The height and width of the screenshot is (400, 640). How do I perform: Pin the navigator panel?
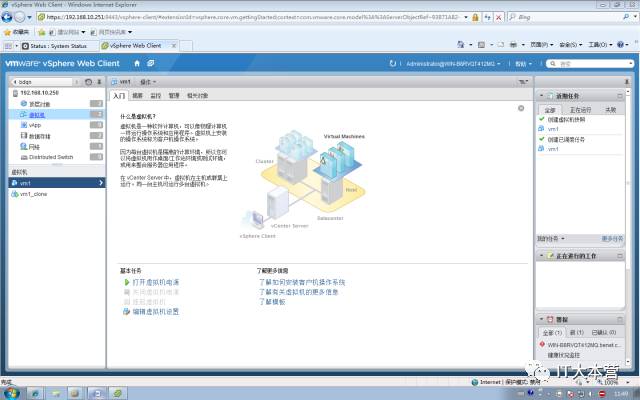point(99,82)
